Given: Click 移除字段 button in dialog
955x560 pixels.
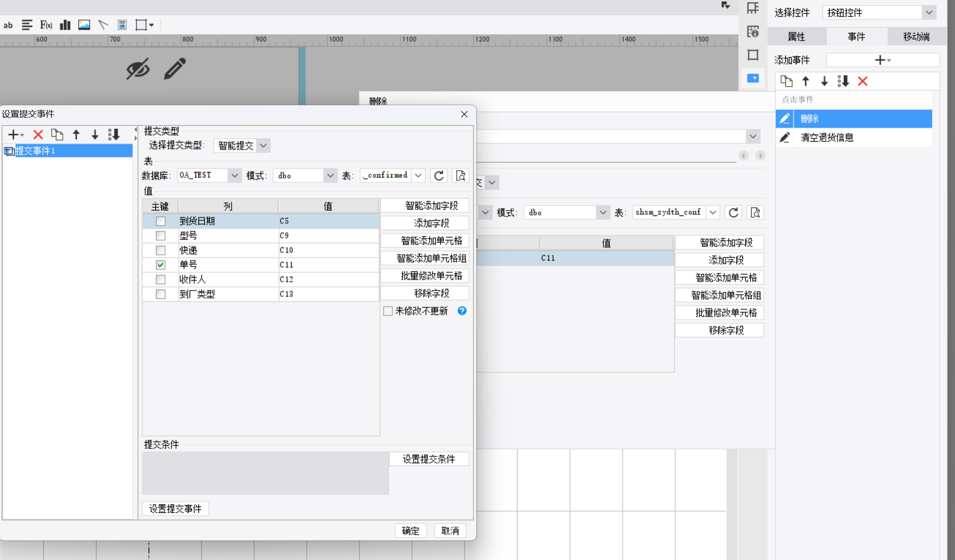Looking at the screenshot, I should tap(424, 294).
